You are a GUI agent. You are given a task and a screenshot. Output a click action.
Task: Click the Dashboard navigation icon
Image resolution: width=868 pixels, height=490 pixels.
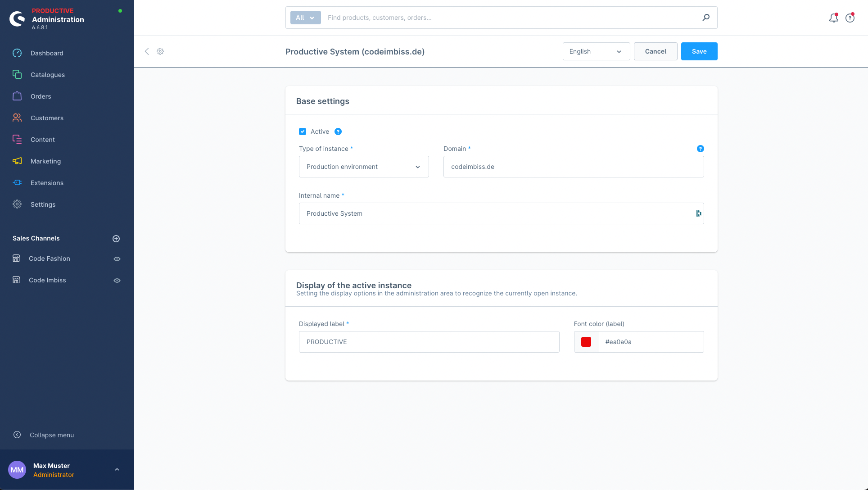coord(17,53)
